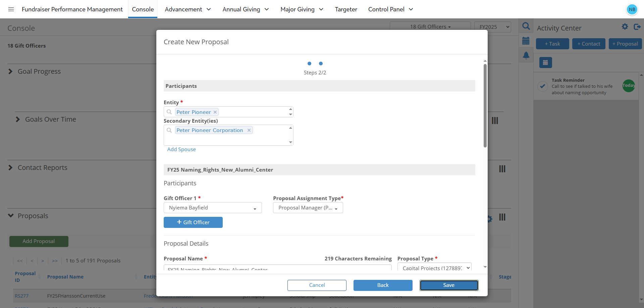Click the blue calendar view button
The width and height of the screenshot is (644, 308).
(x=545, y=62)
